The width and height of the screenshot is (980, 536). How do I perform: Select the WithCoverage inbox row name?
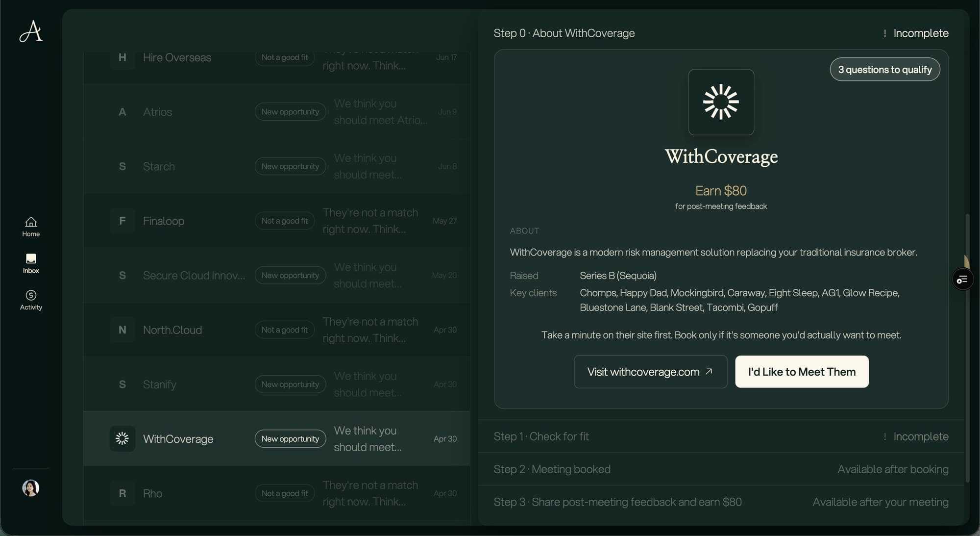pos(178,438)
